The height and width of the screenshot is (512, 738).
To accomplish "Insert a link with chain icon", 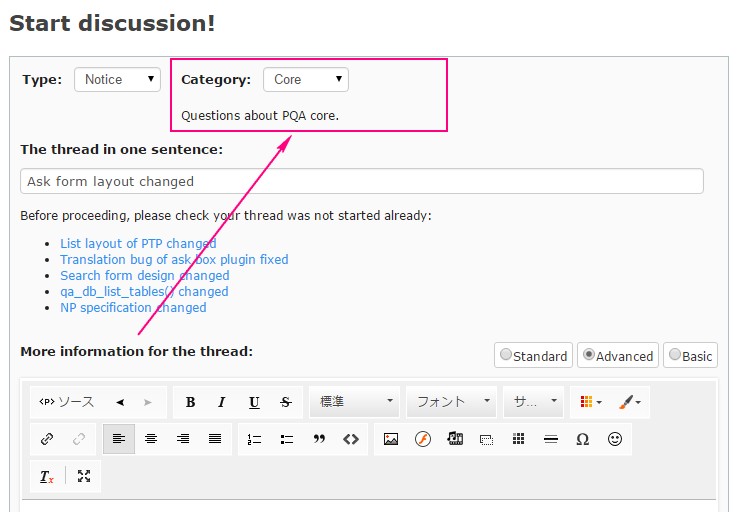I will coord(47,439).
